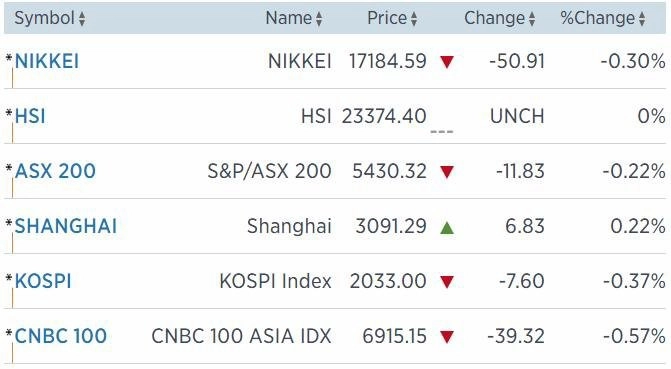Click the red down arrow for NIKKEI
Viewport: 671px width, 369px height.
447,62
